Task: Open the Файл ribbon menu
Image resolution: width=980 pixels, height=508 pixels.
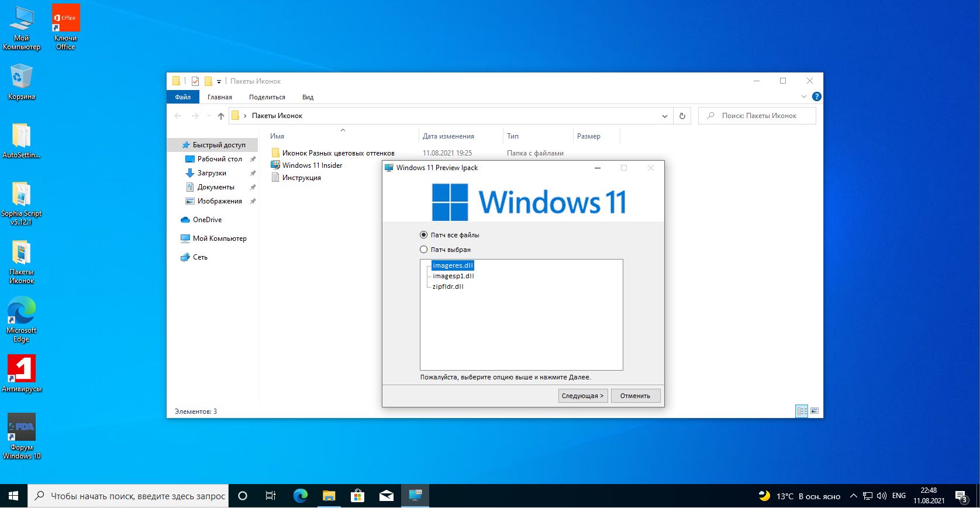Action: point(182,97)
